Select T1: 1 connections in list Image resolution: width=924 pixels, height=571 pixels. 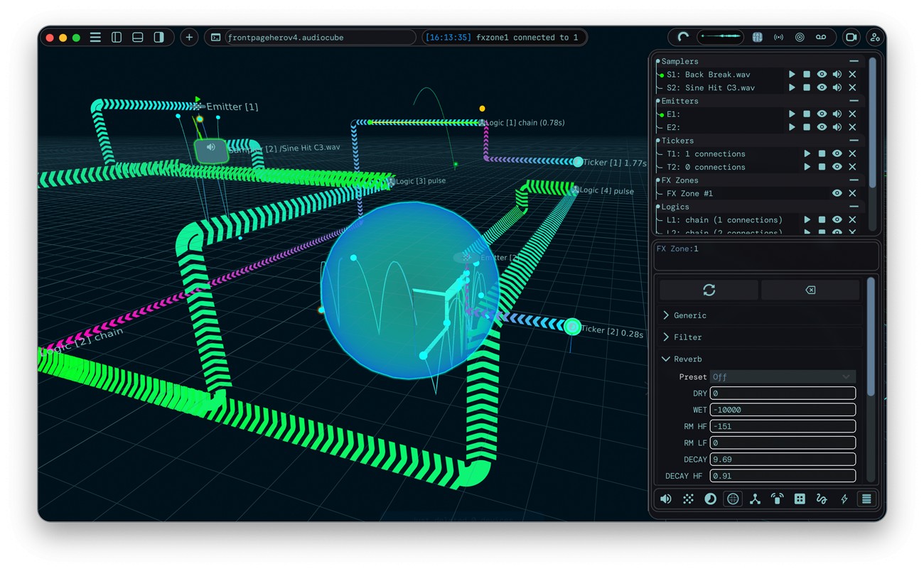coord(705,154)
